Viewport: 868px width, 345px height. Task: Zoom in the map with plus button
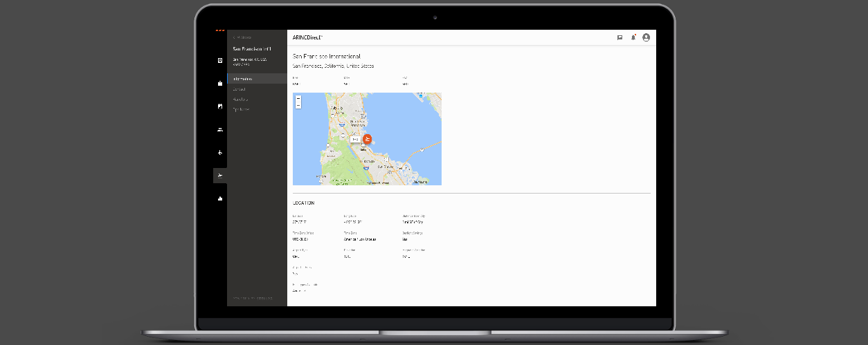click(x=298, y=99)
